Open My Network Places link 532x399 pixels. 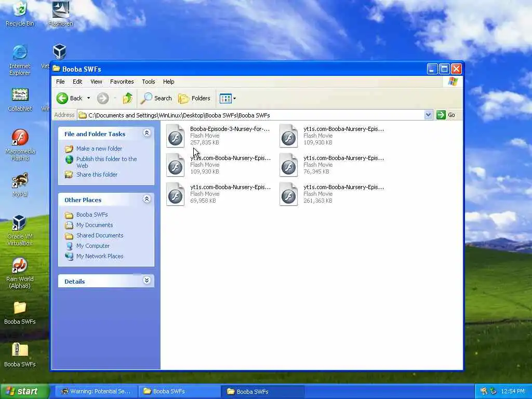coord(100,256)
